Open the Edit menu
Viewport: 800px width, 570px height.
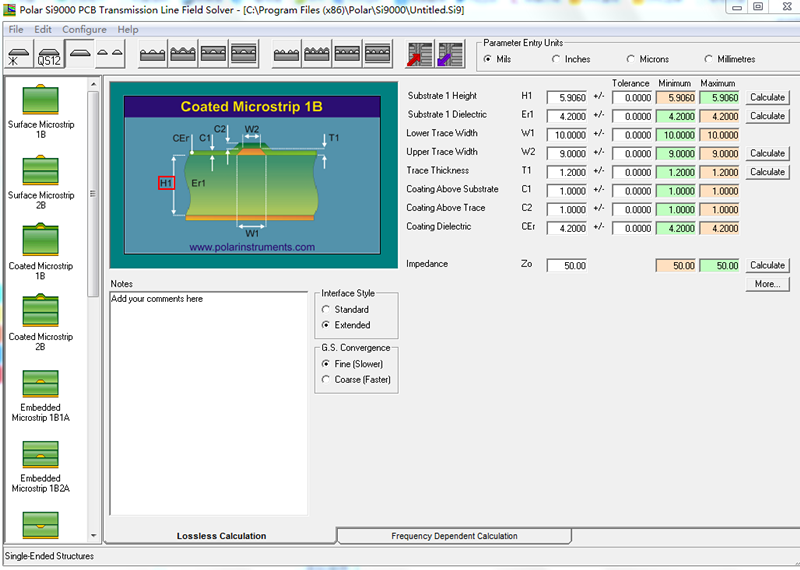click(43, 30)
